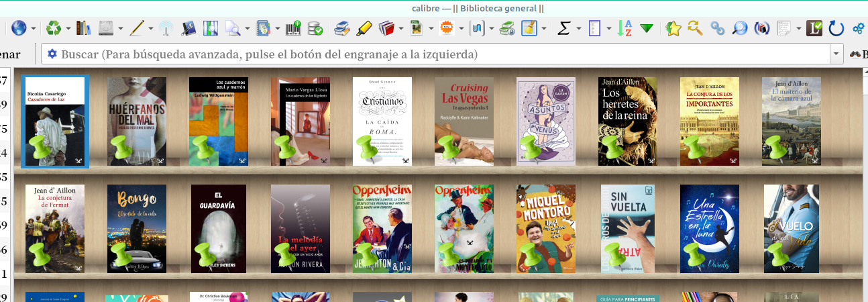Click the blue chain link icon

pyautogui.click(x=718, y=28)
